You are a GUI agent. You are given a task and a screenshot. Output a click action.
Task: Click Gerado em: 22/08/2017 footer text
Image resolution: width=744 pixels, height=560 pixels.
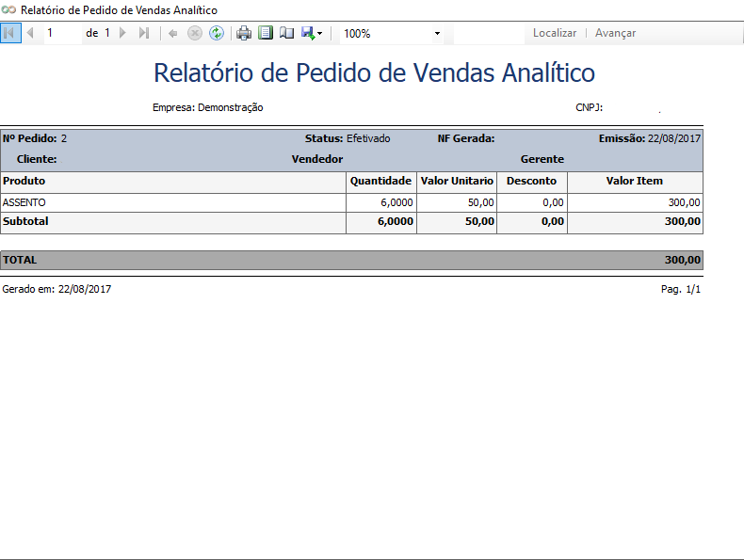[x=57, y=289]
